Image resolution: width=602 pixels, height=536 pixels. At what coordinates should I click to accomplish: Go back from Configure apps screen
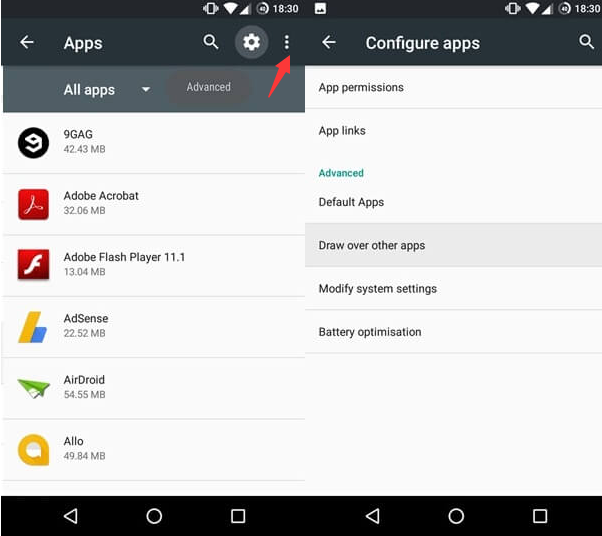[329, 42]
